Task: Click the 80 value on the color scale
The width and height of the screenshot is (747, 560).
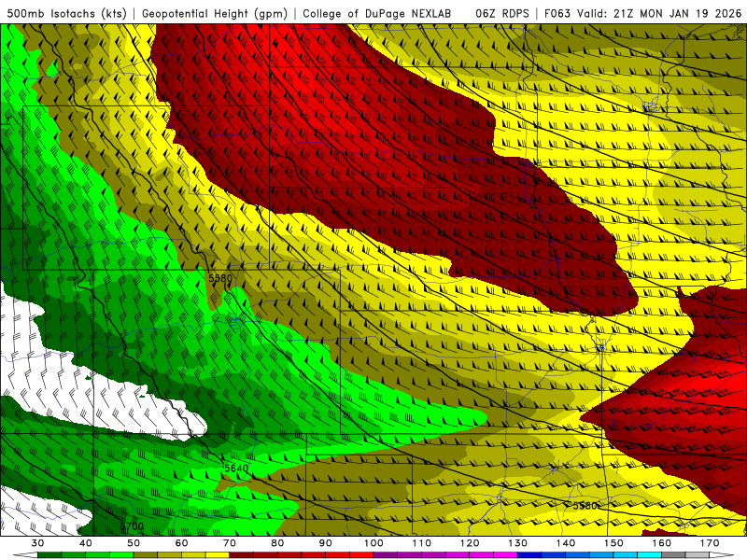Action: click(277, 543)
